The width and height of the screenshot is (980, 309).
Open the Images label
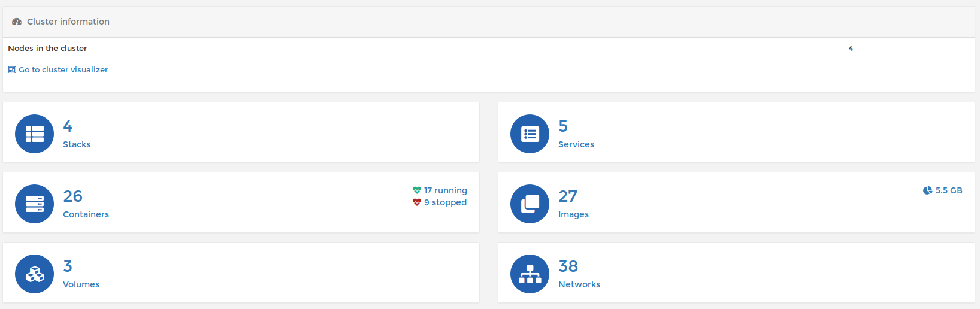coord(573,214)
